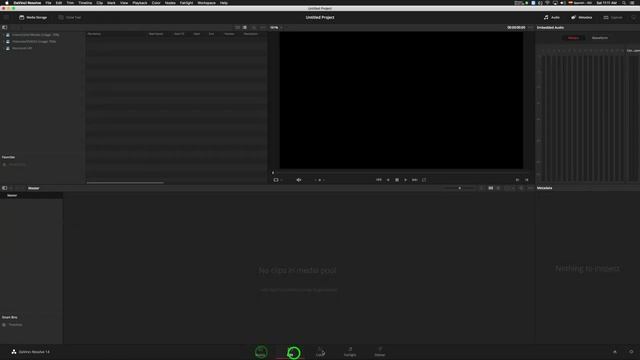Open macOS Wi-Fi status icon
The image size is (640, 360).
pyautogui.click(x=547, y=3)
